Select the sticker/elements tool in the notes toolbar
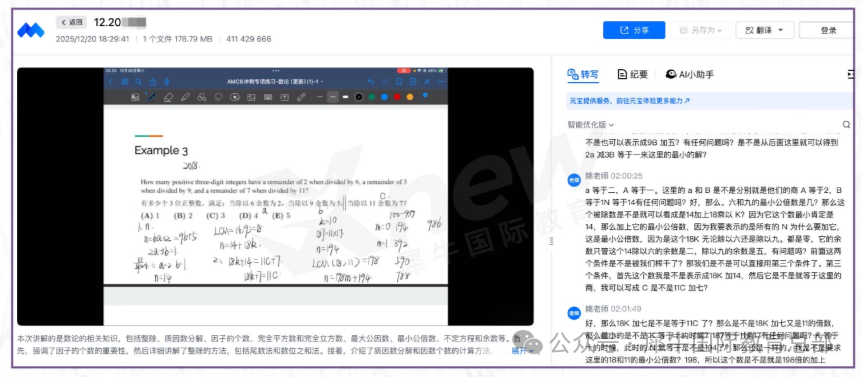The width and height of the screenshot is (861, 377). [x=234, y=97]
